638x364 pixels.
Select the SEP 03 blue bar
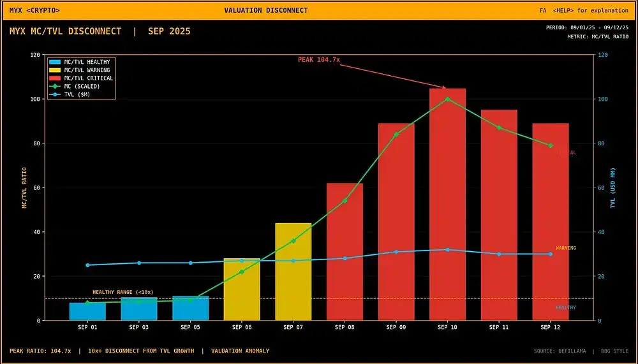(139, 309)
